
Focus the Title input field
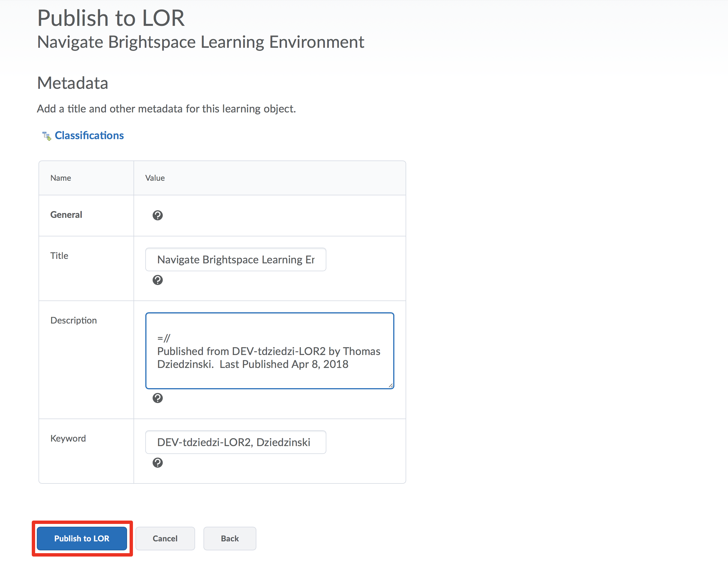pos(236,260)
